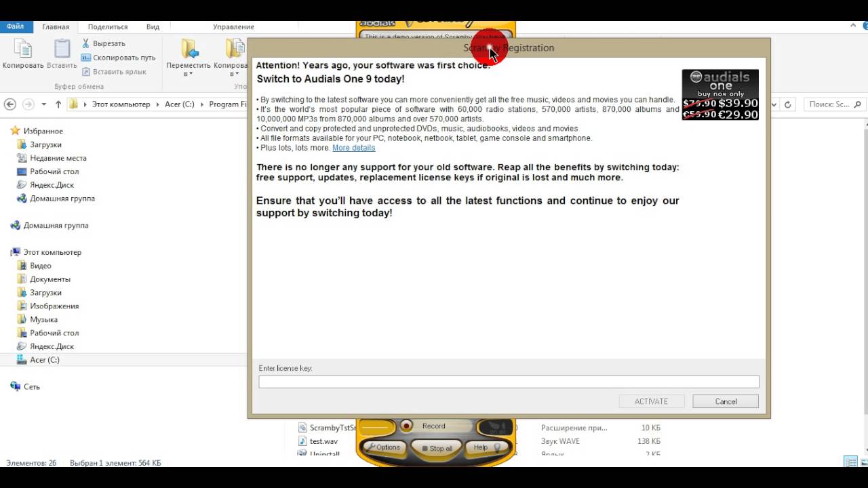The height and width of the screenshot is (488, 868).
Task: Click the 10 КБ size cell
Action: click(x=650, y=428)
